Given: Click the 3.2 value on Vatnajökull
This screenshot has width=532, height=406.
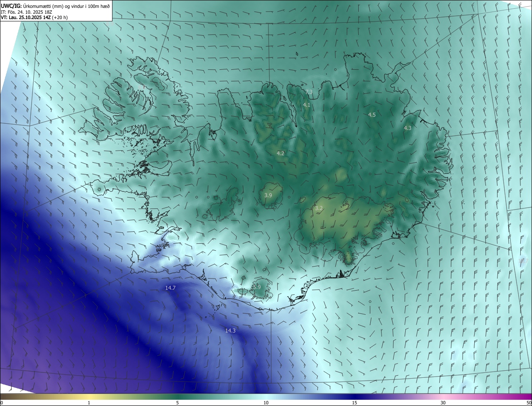Looking at the screenshot, I should click(x=319, y=208).
